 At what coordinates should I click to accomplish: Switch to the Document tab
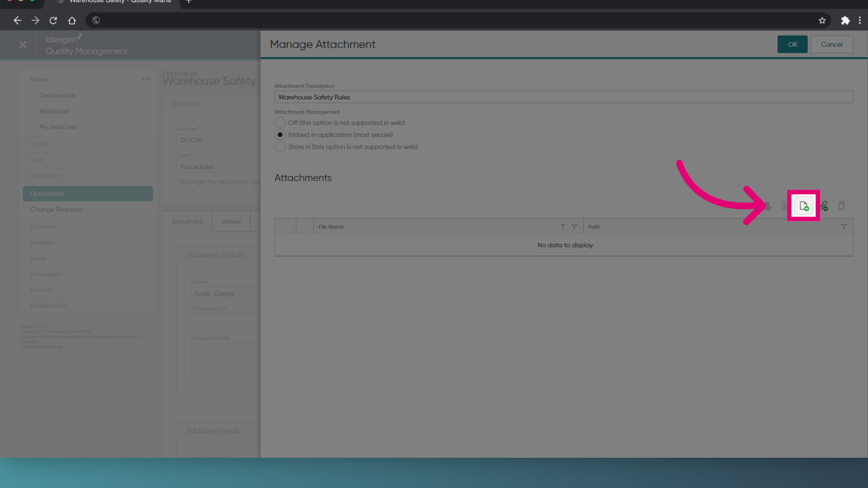187,221
